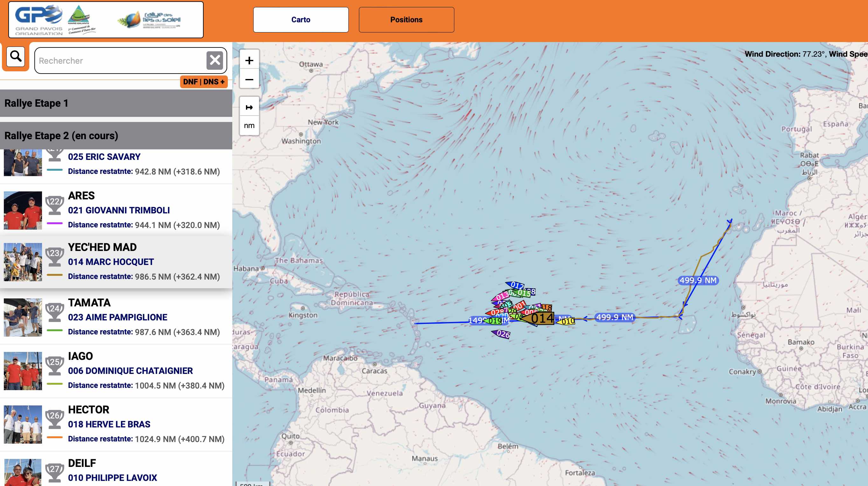Click yellow boat marker 010
The width and height of the screenshot is (868, 486).
click(x=567, y=321)
